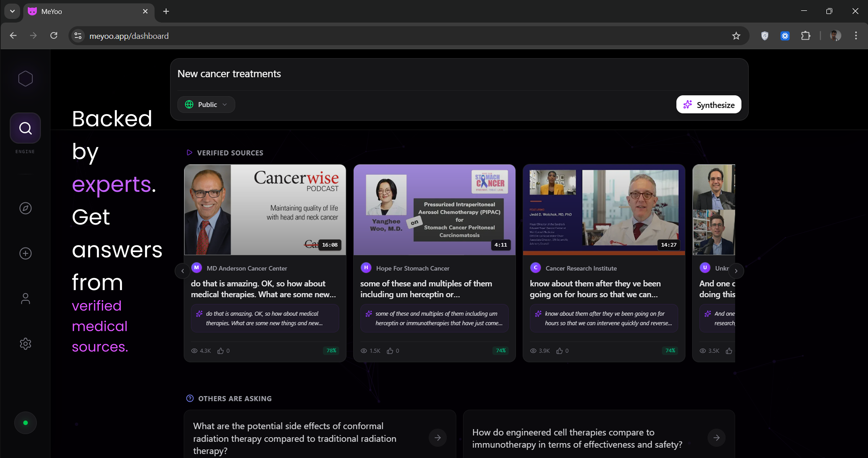868x458 pixels.
Task: Open the compass explore icon
Action: (x=25, y=208)
